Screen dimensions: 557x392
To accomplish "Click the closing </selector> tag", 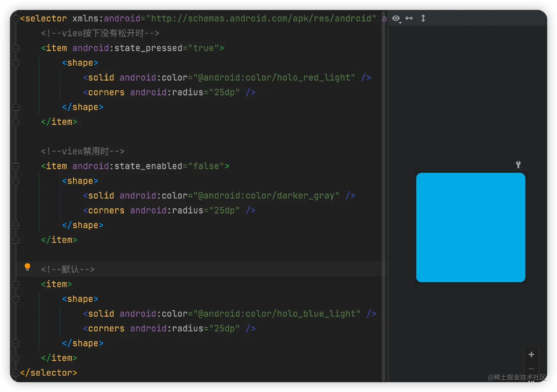I will 49,373.
